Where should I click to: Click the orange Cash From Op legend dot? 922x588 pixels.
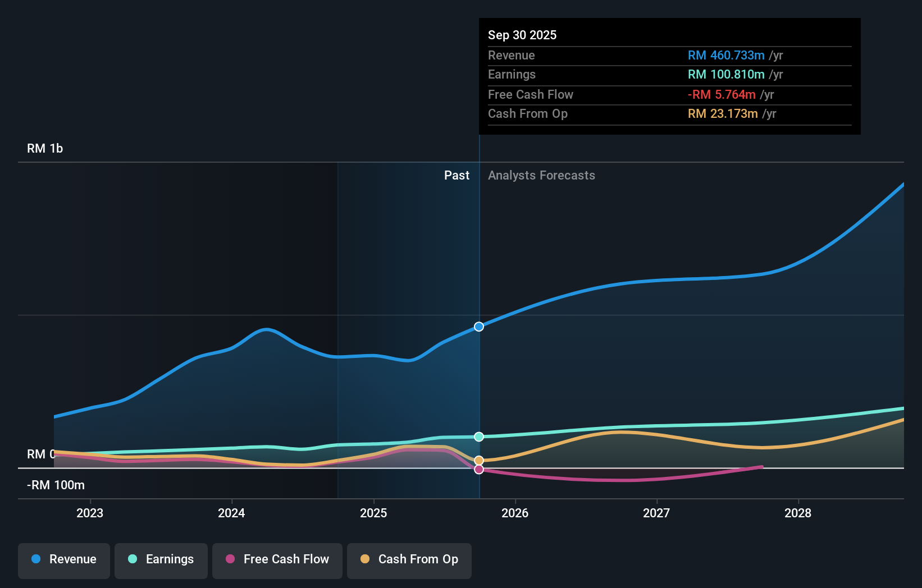point(366,559)
